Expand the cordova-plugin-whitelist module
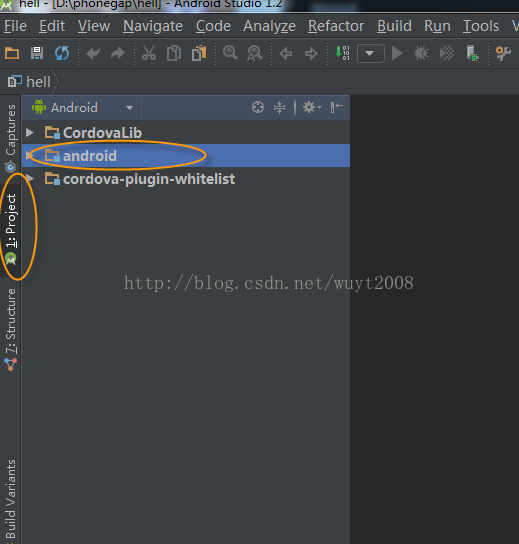This screenshot has width=519, height=544. click(30, 178)
